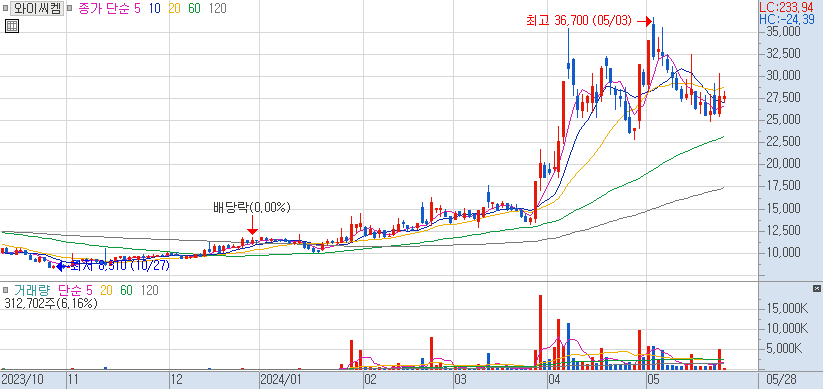Image resolution: width=823 pixels, height=389 pixels.
Task: Toggle the square marker before 거래량
Action: pyautogui.click(x=5, y=290)
